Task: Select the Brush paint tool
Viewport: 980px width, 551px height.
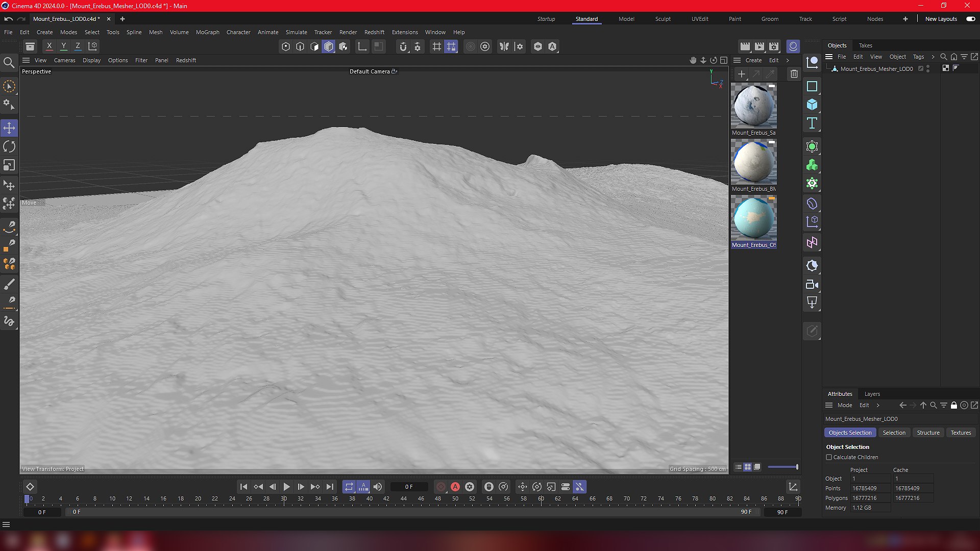Action: 9,284
